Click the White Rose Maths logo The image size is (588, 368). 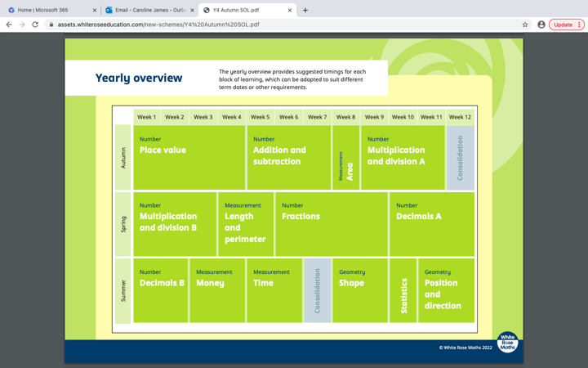click(x=507, y=342)
